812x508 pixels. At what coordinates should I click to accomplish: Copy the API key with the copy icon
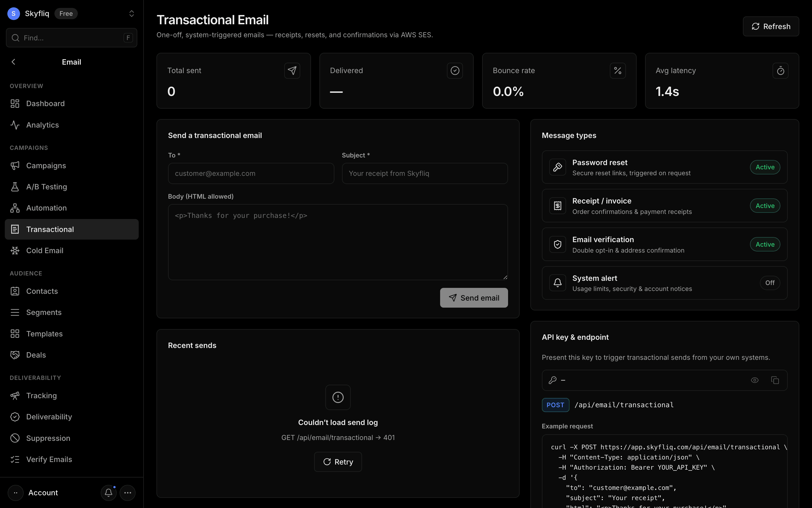click(x=775, y=380)
